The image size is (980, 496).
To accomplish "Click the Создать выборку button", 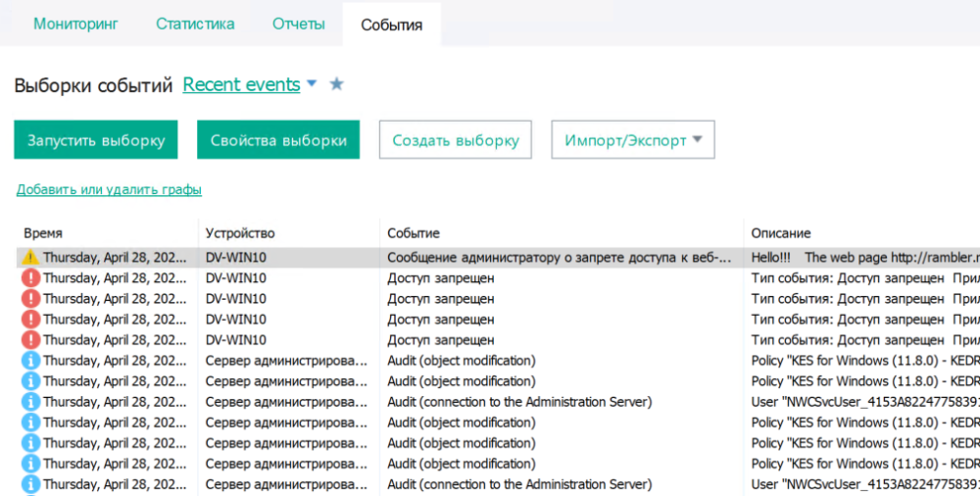I will [x=456, y=140].
